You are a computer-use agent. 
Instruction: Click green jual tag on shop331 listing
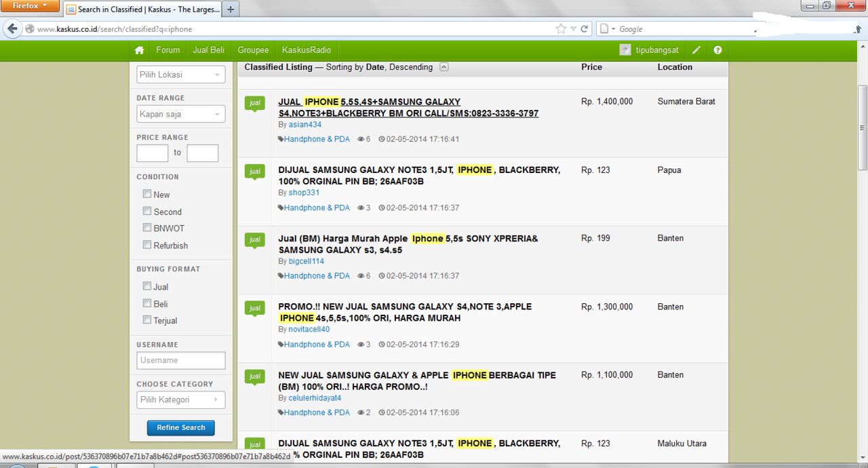[x=255, y=172]
